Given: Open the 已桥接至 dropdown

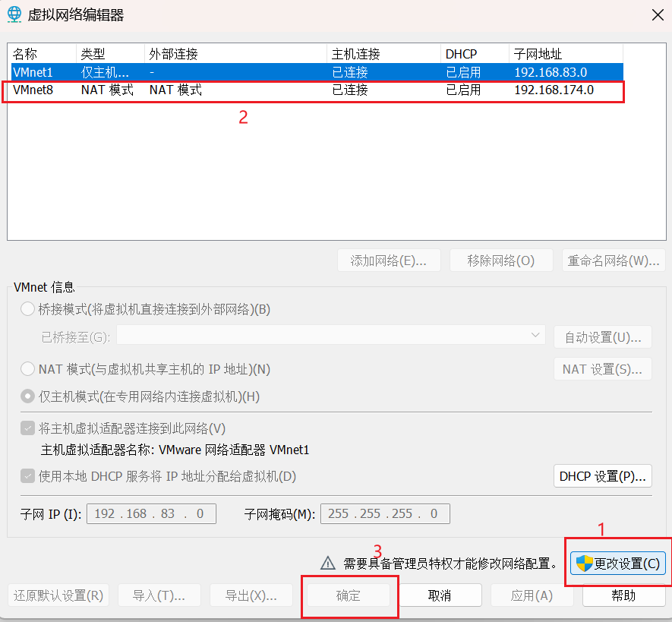Looking at the screenshot, I should [331, 335].
